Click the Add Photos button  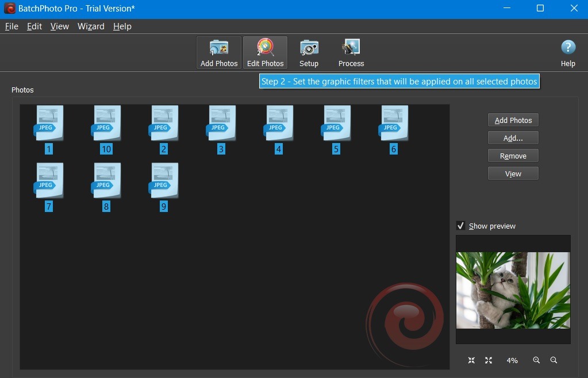(x=513, y=119)
